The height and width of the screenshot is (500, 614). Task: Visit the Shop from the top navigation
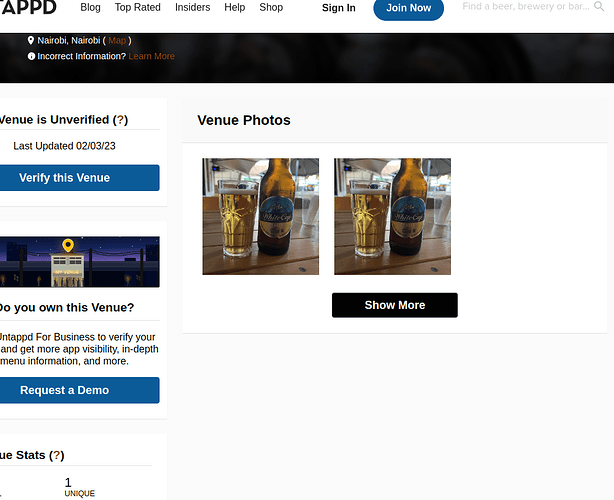point(271,8)
